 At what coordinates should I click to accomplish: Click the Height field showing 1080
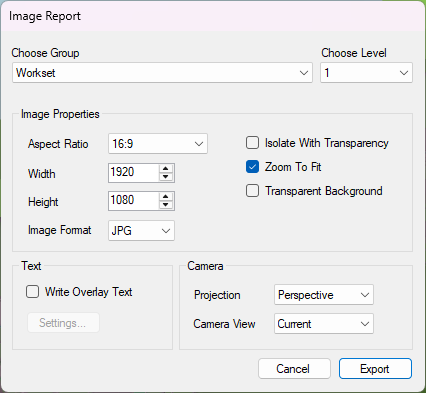point(134,200)
